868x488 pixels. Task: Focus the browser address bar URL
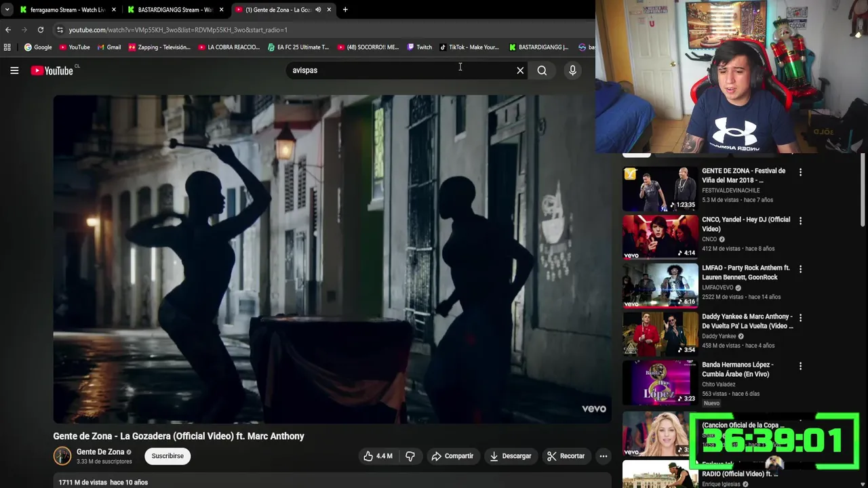(x=178, y=30)
